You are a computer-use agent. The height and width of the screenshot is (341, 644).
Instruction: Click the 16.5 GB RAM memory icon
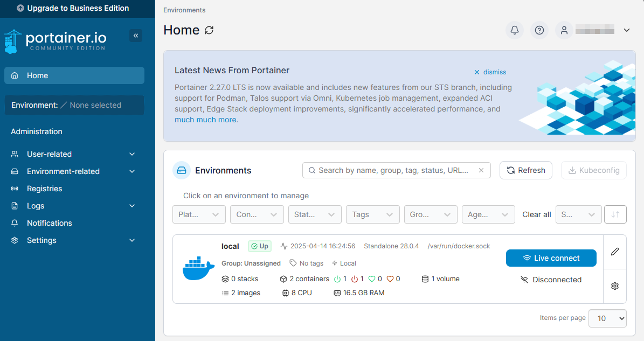337,293
